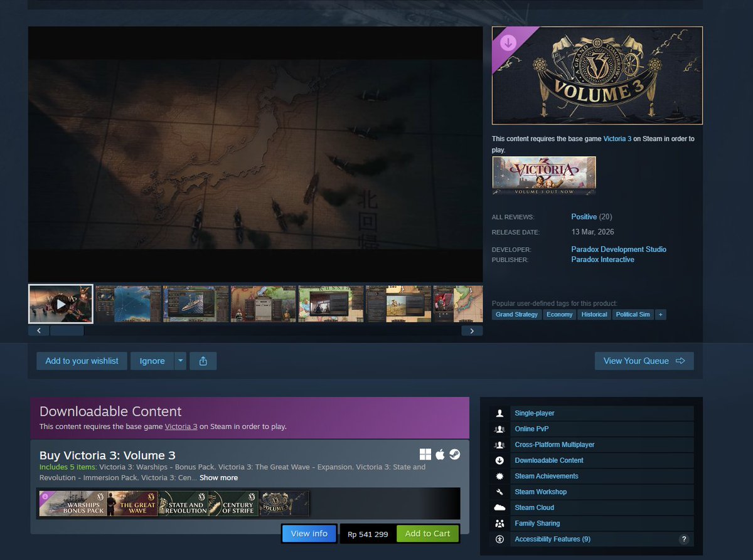753x560 pixels.
Task: Click the Victoria 3 base game link
Action: tap(617, 139)
